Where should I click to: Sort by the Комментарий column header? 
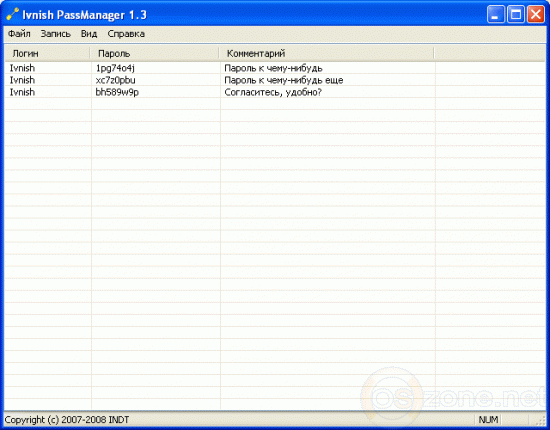[327, 53]
